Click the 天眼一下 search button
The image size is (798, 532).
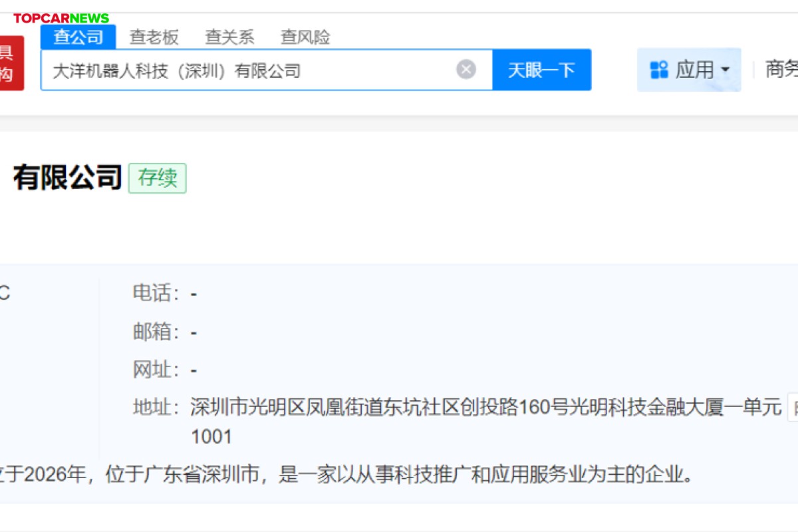tap(541, 70)
